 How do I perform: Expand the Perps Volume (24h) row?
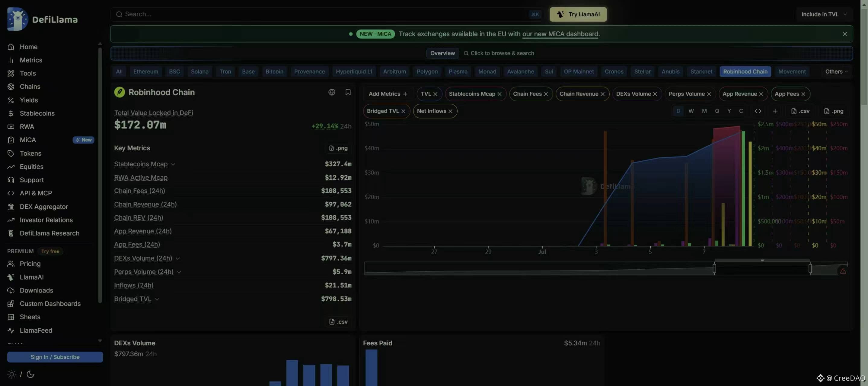179,272
